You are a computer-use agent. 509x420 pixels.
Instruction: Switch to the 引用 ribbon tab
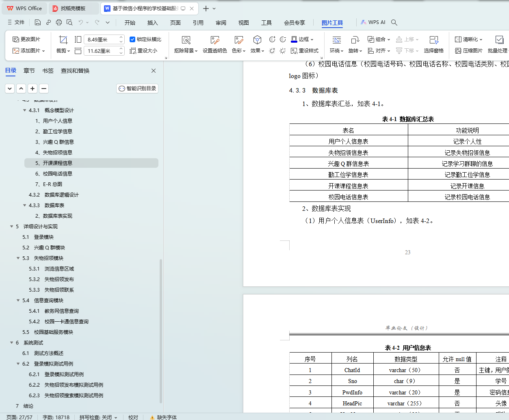pos(198,23)
